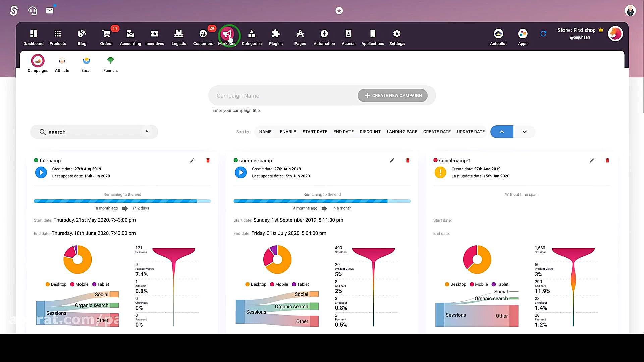The width and height of the screenshot is (644, 362).
Task: Click the fall-camp remaining time progress bar
Action: (122, 201)
